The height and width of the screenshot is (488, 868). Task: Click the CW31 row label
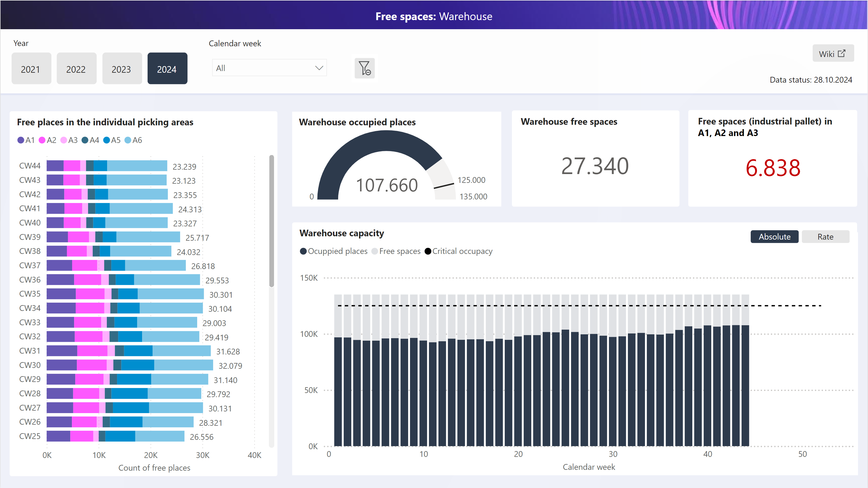tap(30, 351)
